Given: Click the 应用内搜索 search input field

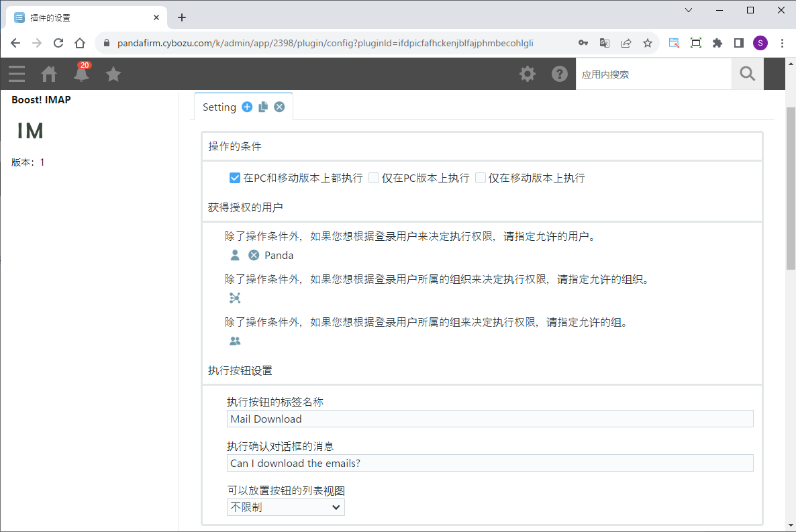Looking at the screenshot, I should coord(653,74).
